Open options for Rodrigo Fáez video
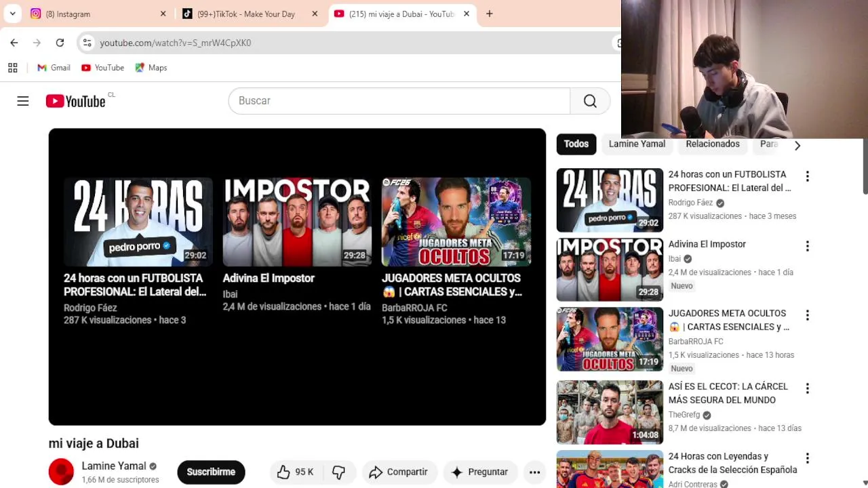Viewport: 868px width, 488px height. [x=807, y=176]
